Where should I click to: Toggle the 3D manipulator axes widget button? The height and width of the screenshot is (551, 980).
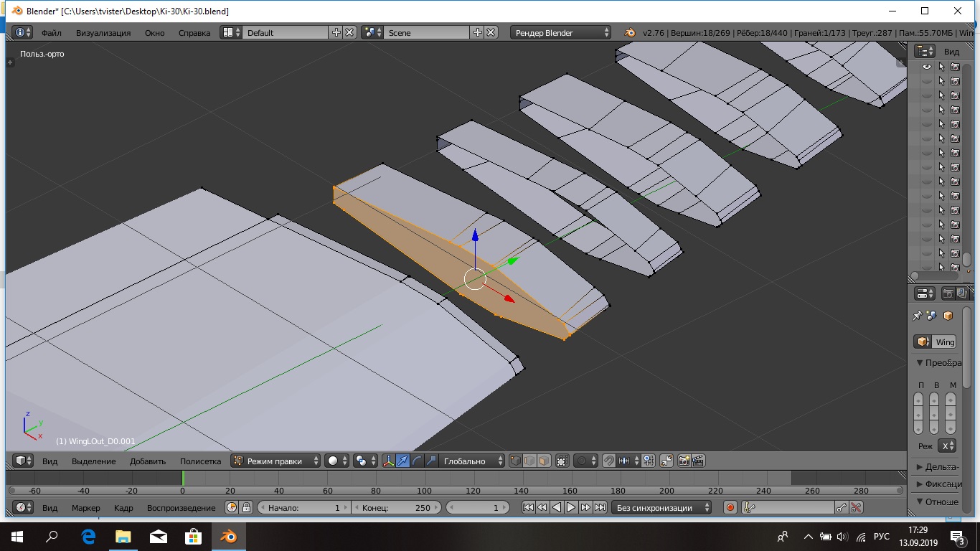point(388,461)
